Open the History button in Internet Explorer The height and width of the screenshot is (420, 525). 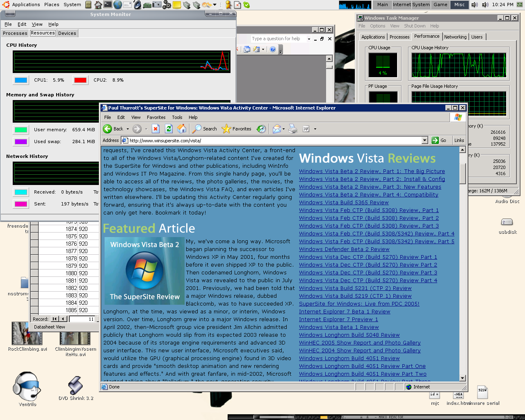(261, 129)
